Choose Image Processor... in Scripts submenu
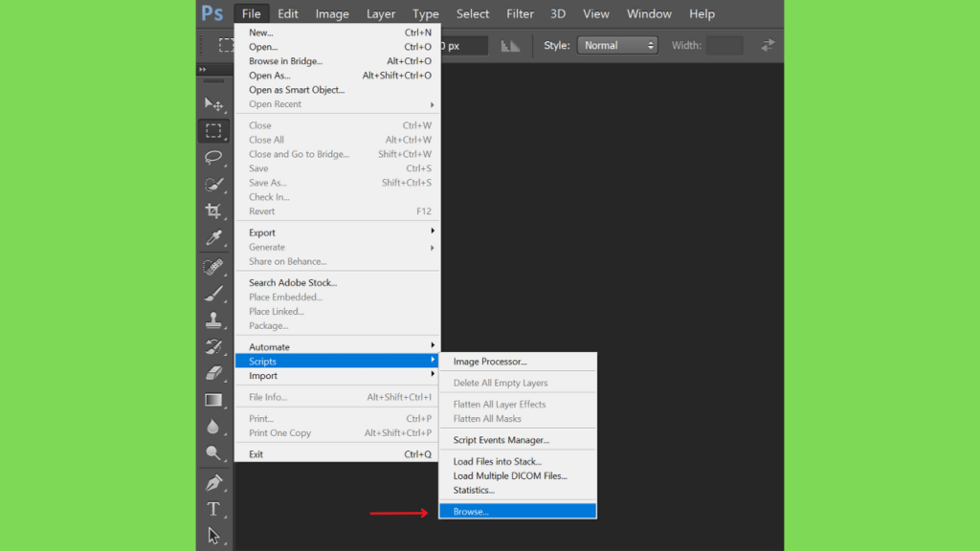980x551 pixels. pyautogui.click(x=518, y=361)
